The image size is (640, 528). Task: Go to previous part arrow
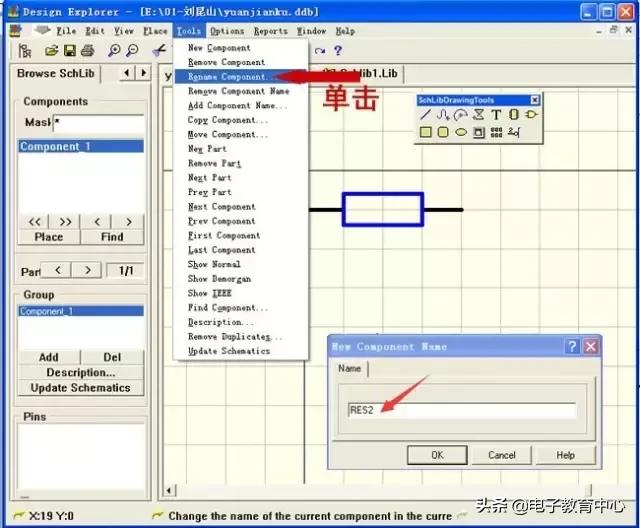(58, 270)
